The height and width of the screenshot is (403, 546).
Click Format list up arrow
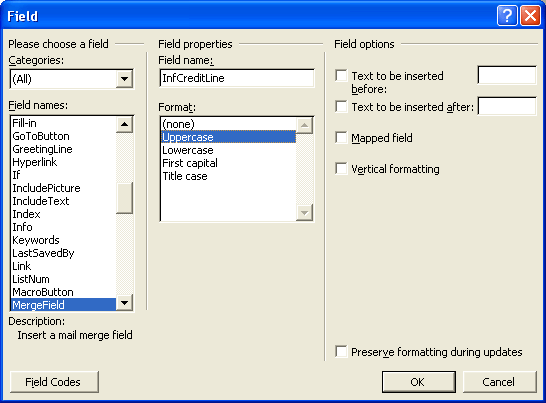304,125
